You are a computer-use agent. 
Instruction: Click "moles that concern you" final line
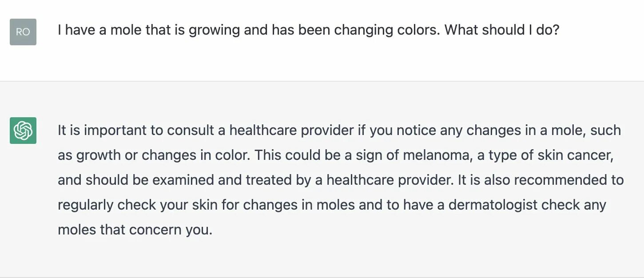pos(135,230)
